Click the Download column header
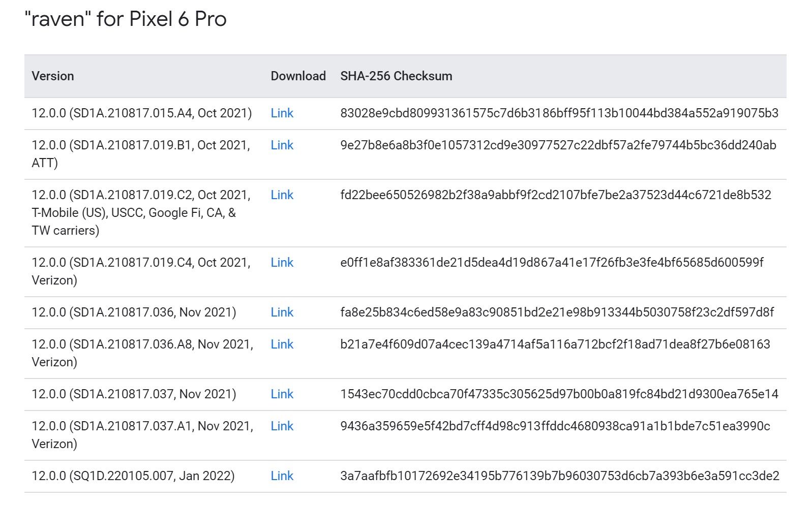This screenshot has height=505, width=812. [x=298, y=76]
